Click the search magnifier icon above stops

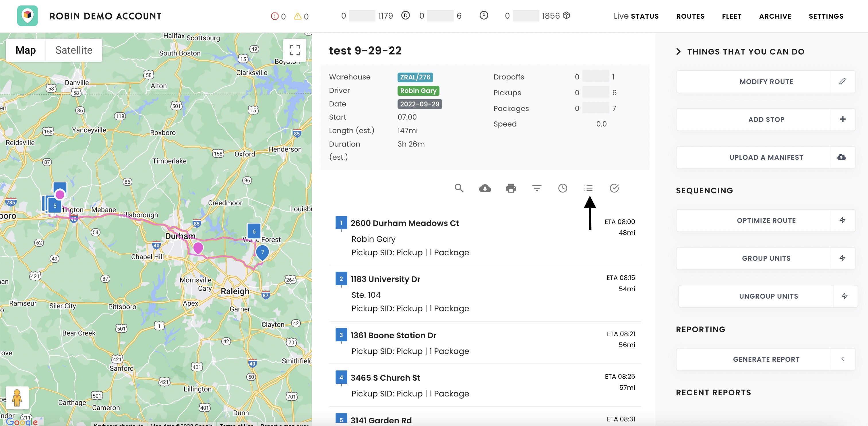pos(459,188)
